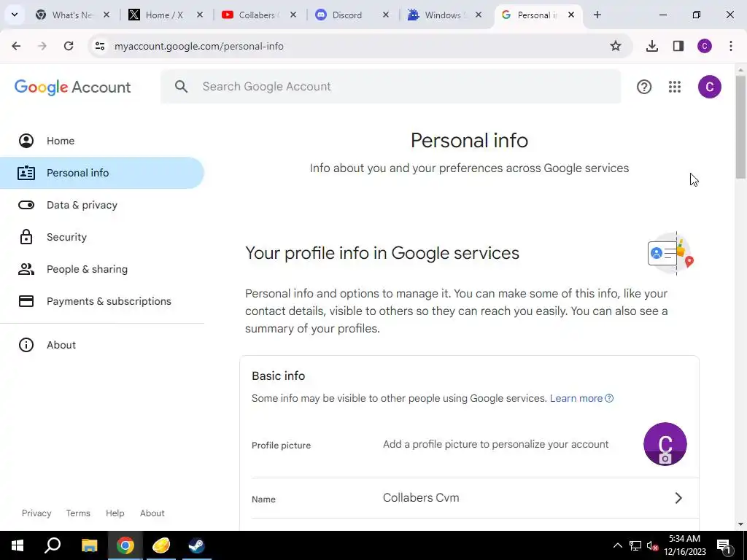The height and width of the screenshot is (560, 747).
Task: Go back to the previous page
Action: click(x=16, y=46)
